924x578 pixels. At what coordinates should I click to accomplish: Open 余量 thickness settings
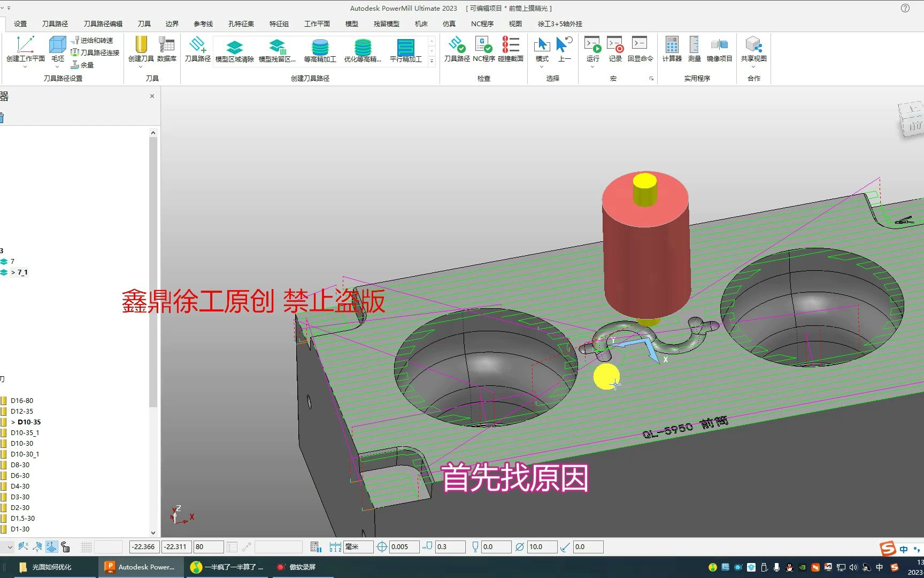click(x=82, y=65)
